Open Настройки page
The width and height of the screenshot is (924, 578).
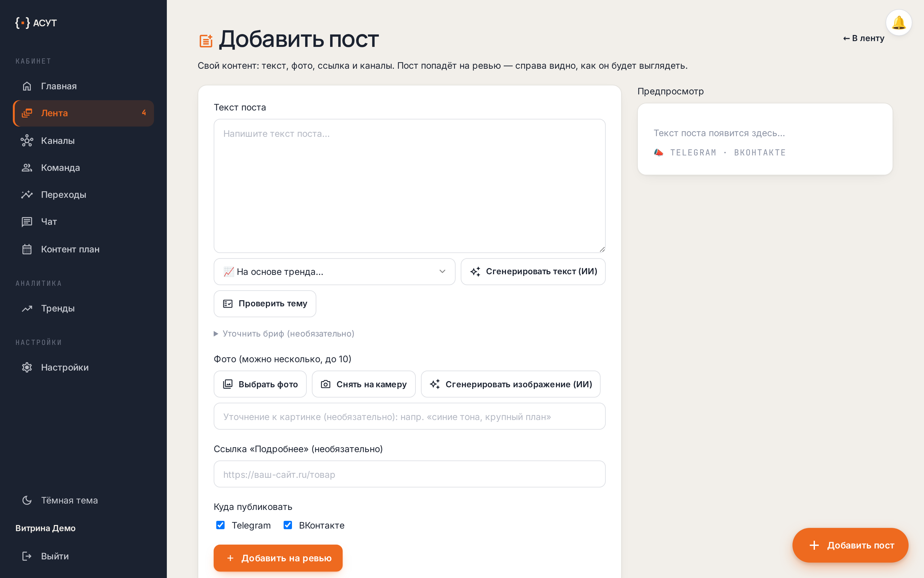(83, 367)
